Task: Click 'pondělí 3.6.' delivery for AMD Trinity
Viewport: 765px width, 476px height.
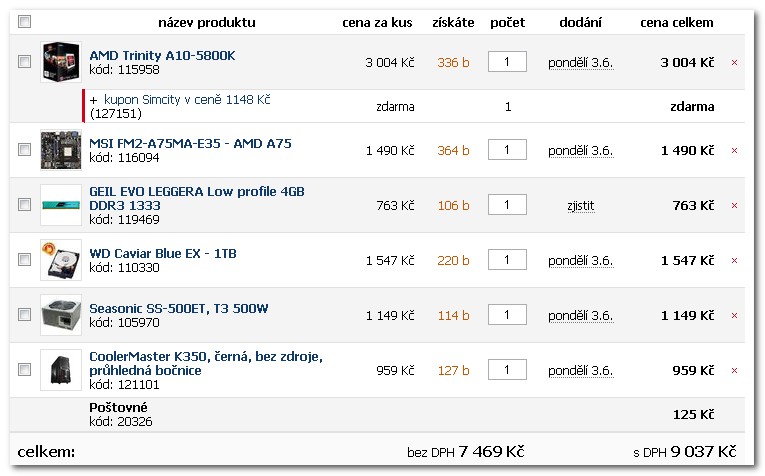Action: tap(581, 63)
